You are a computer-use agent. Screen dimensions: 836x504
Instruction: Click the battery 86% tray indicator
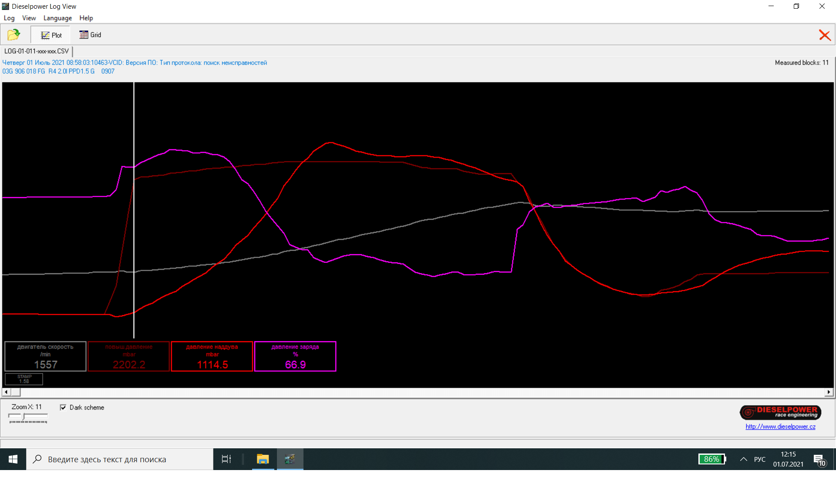click(712, 459)
